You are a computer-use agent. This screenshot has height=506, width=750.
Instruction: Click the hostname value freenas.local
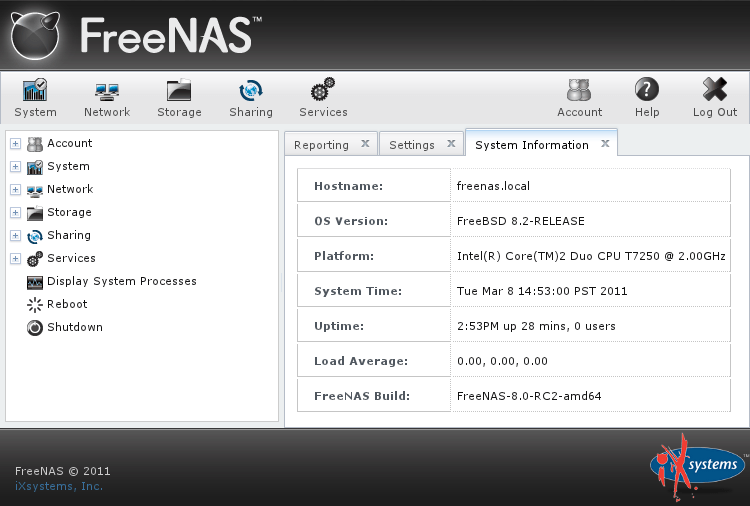tap(493, 186)
